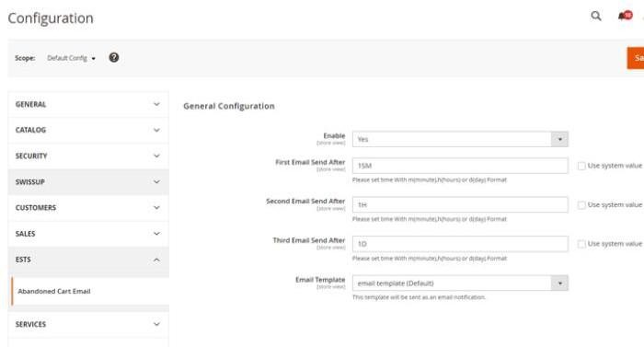Tick Use system value for Second Email
Image resolution: width=644 pixels, height=347 pixels.
pos(581,204)
